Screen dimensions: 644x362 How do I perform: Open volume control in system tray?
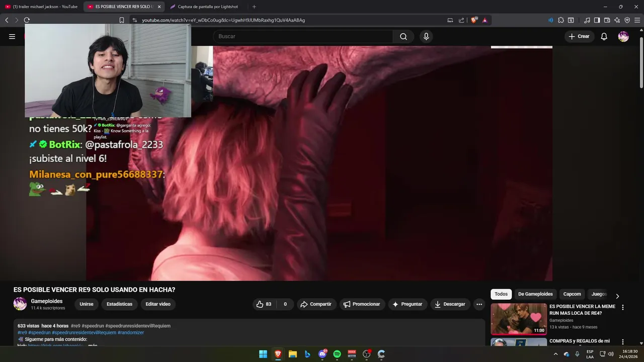point(611,354)
